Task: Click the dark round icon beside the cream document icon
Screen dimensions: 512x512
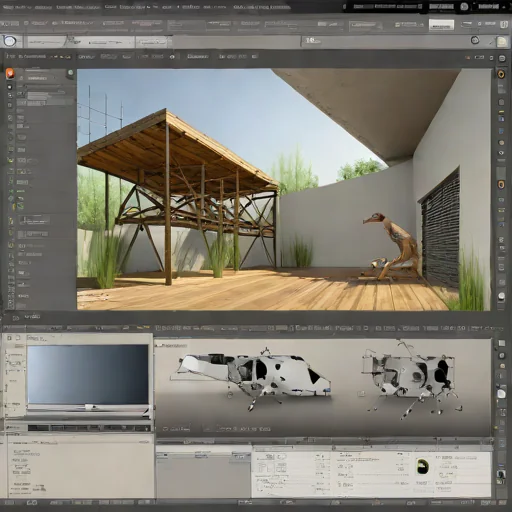Action: (475, 40)
